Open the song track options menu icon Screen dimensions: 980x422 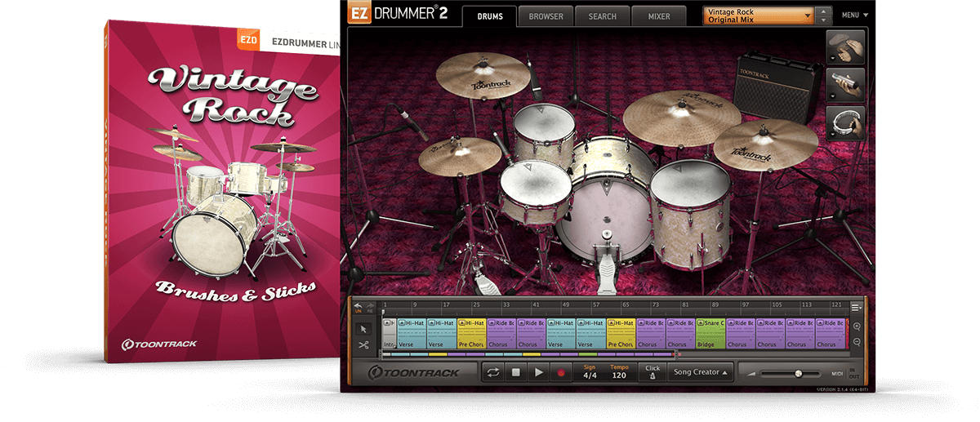point(857,307)
